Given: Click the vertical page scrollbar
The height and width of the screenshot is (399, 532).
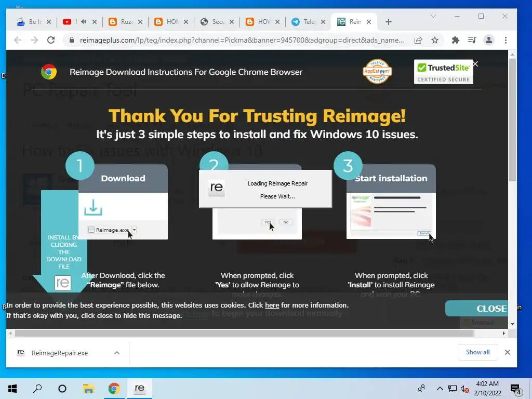Looking at the screenshot, I should coord(512,119).
